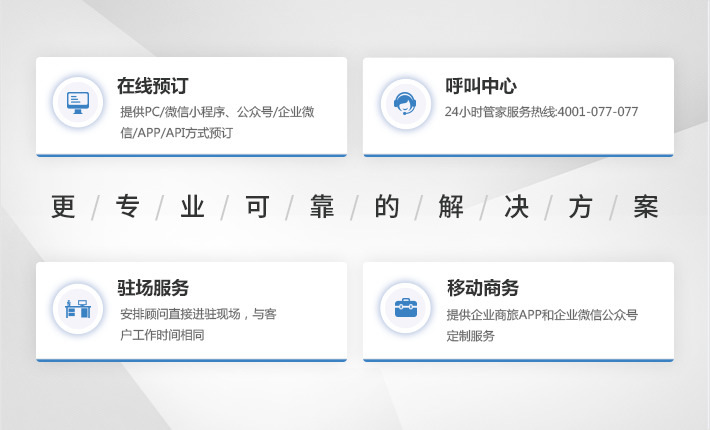The width and height of the screenshot is (710, 430).
Task: Click the character 专 in the slogan
Action: [127, 206]
